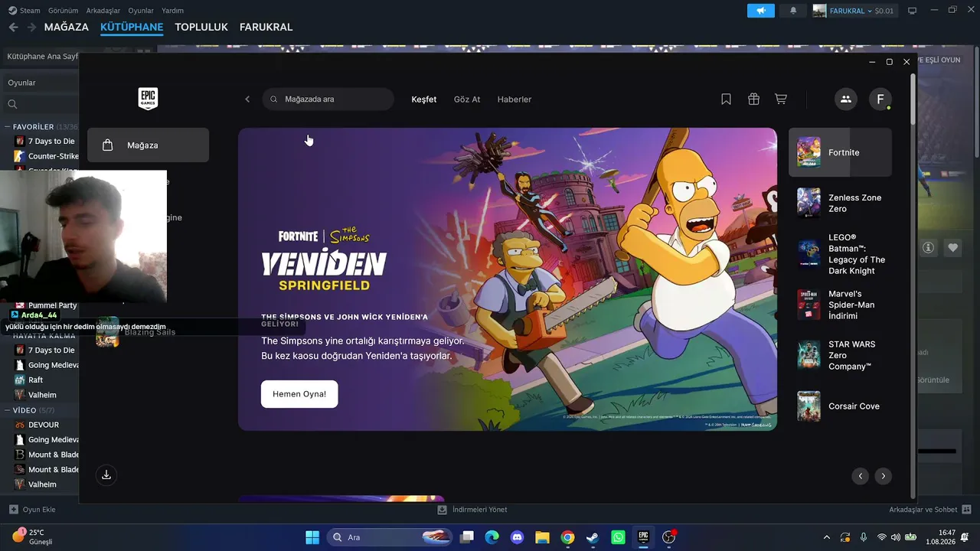Open the Steam menu
The image size is (980, 551).
click(24, 11)
